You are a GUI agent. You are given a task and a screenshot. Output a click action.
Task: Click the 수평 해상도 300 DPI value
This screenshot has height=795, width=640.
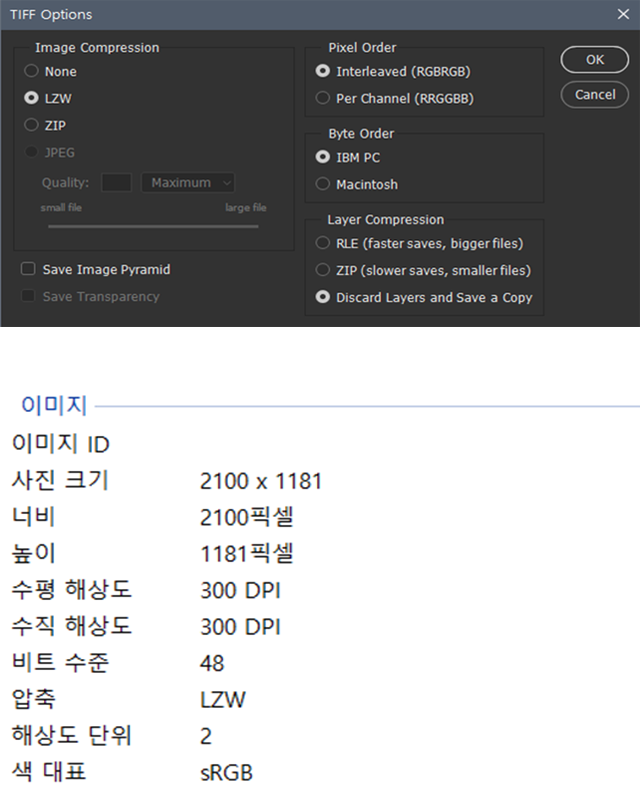(x=240, y=591)
